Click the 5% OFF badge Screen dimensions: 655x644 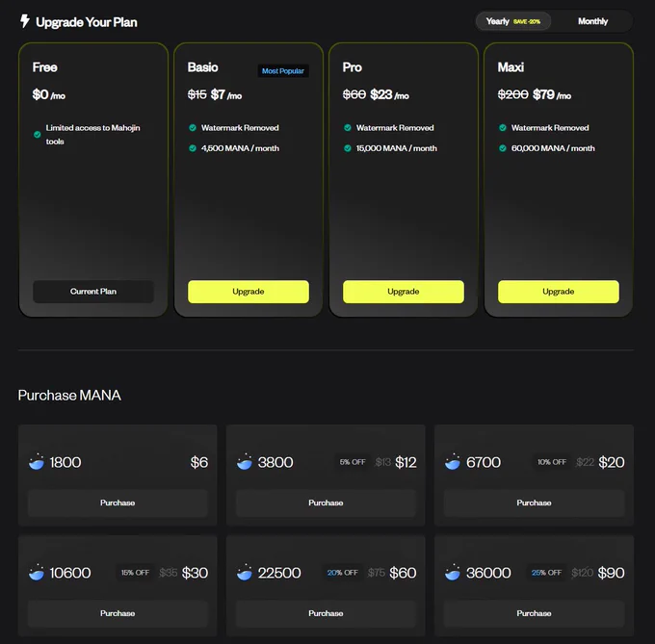[x=353, y=462]
